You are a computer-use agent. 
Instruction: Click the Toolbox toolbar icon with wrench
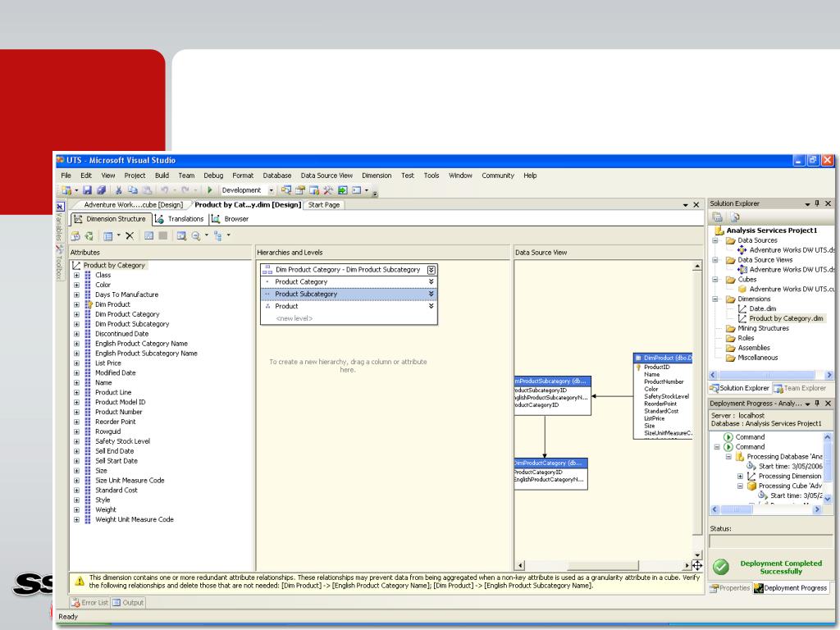[328, 190]
